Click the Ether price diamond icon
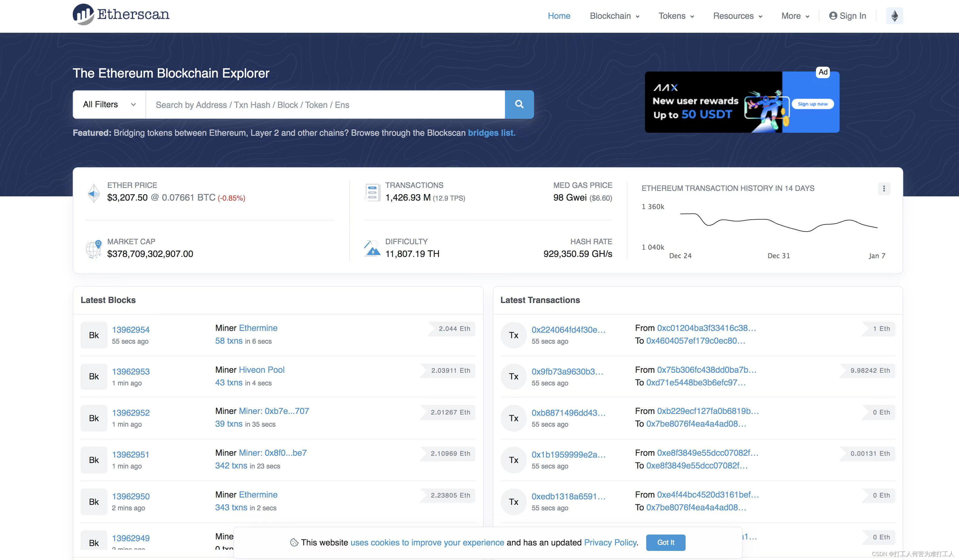Viewport: 959px width, 560px height. point(94,193)
